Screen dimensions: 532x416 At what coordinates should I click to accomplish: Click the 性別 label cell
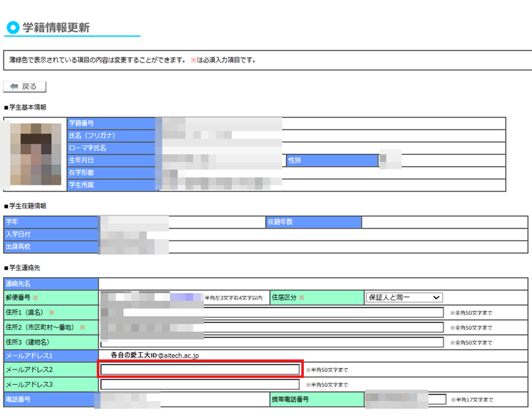331,161
